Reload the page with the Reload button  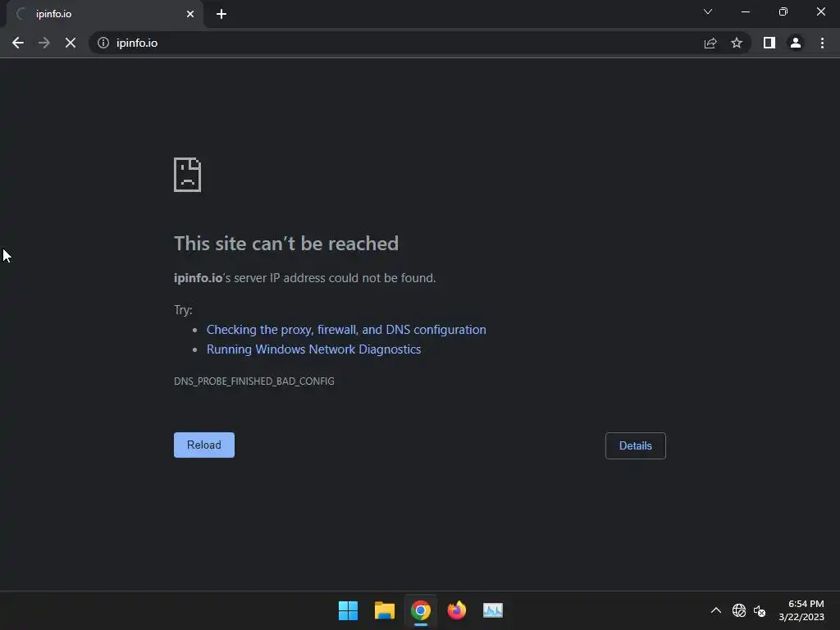204,445
